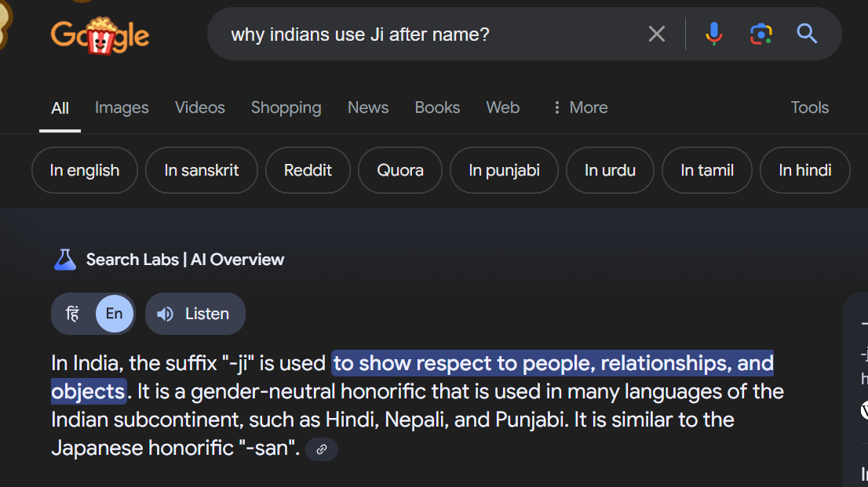Click the Google popcorn doodle logo
The width and height of the screenshot is (868, 487).
coord(100,35)
